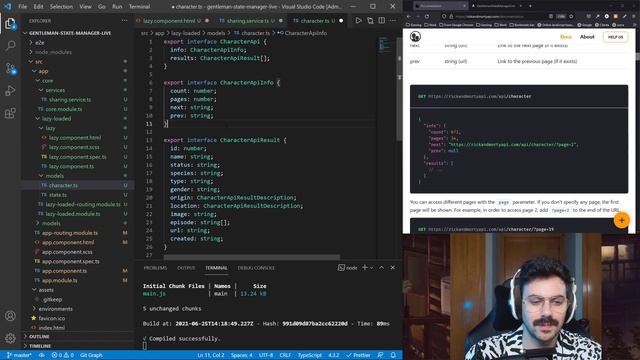The image size is (640, 360).
Task: Click CRLF end of line selector
Action: (x=285, y=355)
